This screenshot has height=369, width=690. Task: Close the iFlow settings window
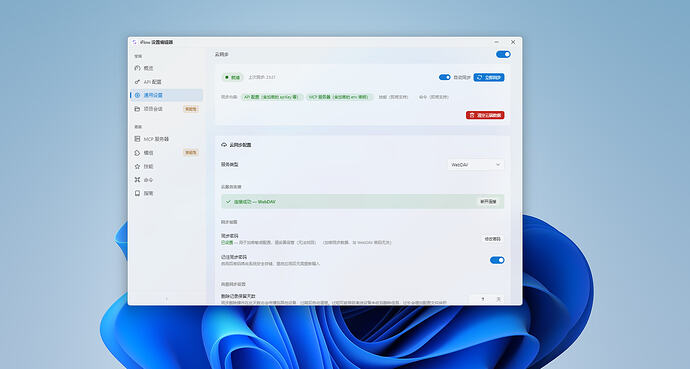click(x=513, y=42)
